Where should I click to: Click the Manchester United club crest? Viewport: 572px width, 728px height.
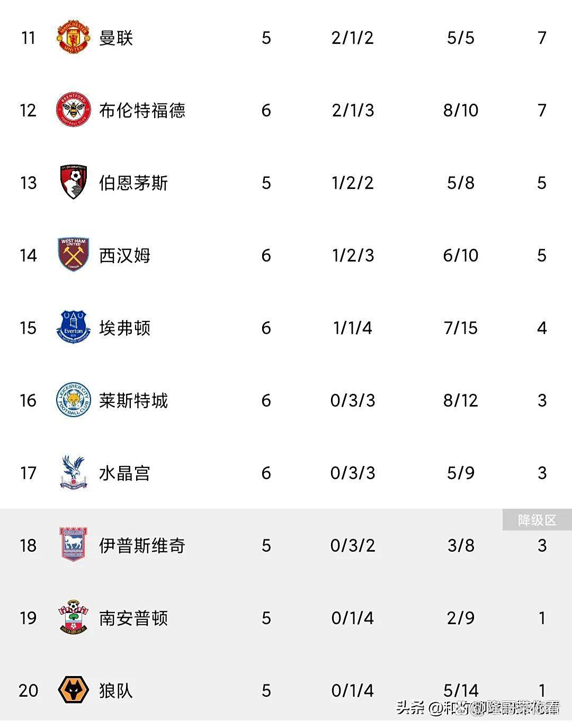73,38
